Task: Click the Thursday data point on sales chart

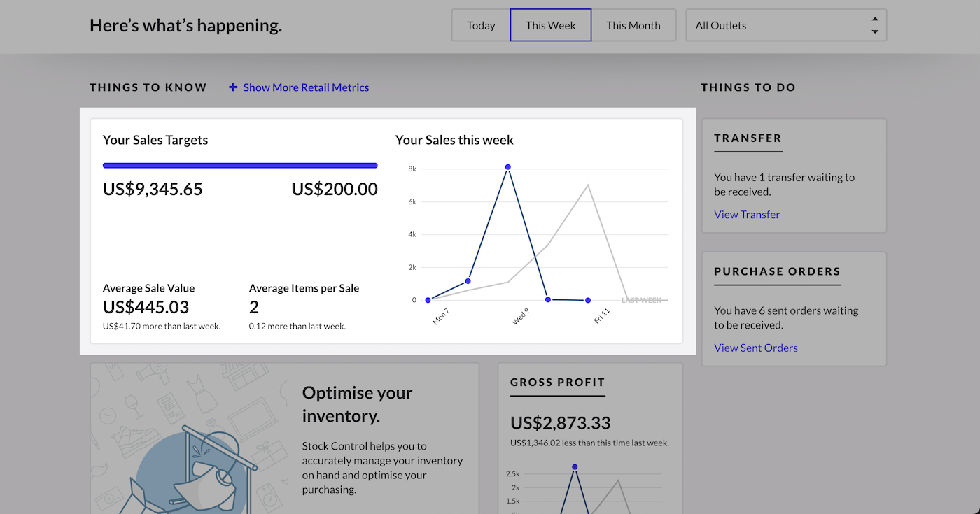Action: (547, 299)
